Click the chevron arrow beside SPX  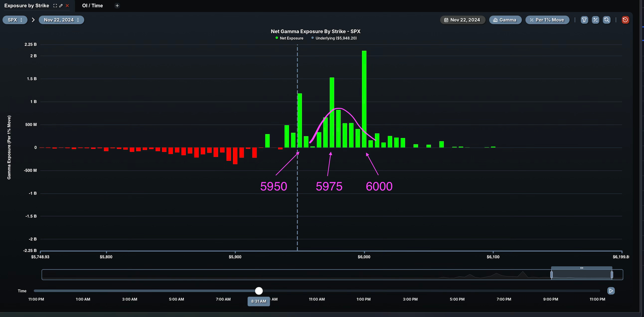[33, 20]
